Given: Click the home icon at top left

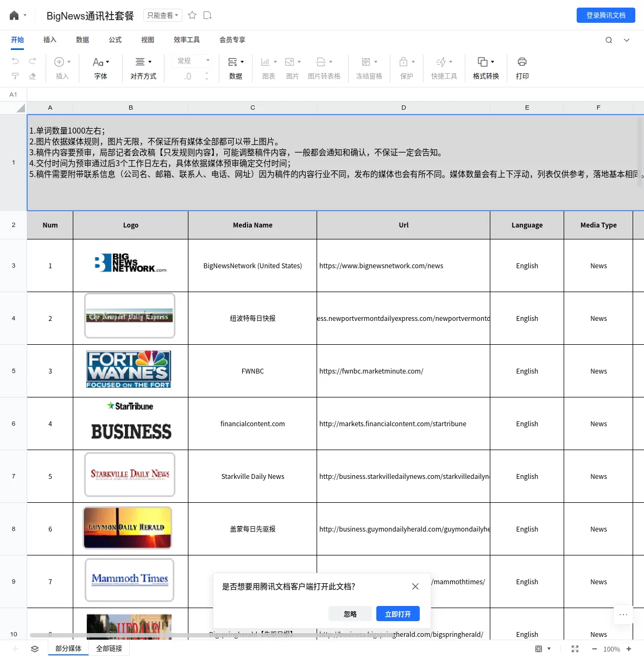Looking at the screenshot, I should [14, 15].
